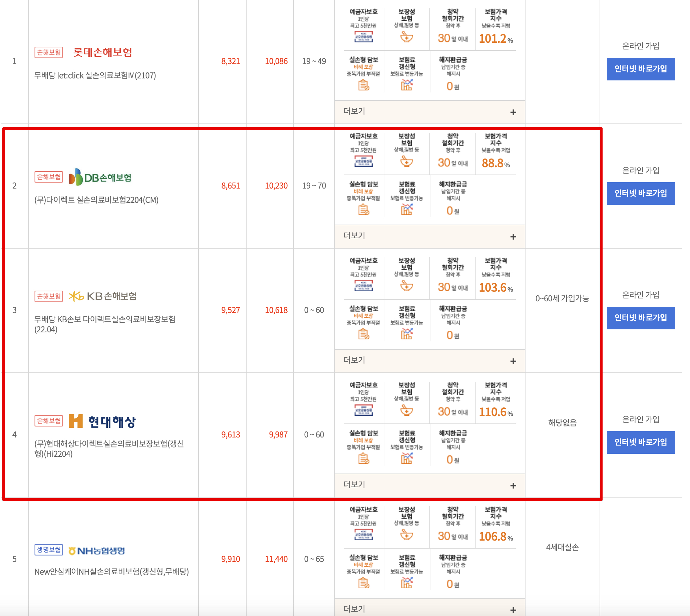
Task: Expand 더보기 plus for DB손해보험 row
Action: (x=513, y=237)
